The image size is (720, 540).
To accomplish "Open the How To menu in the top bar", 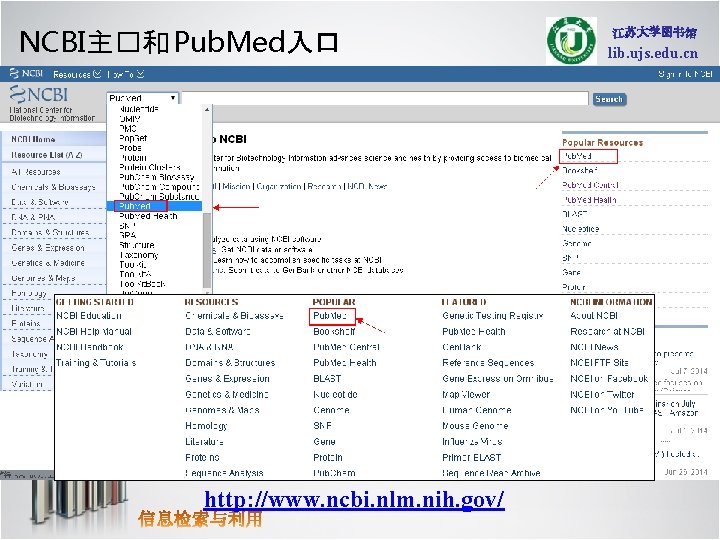I will pos(125,74).
